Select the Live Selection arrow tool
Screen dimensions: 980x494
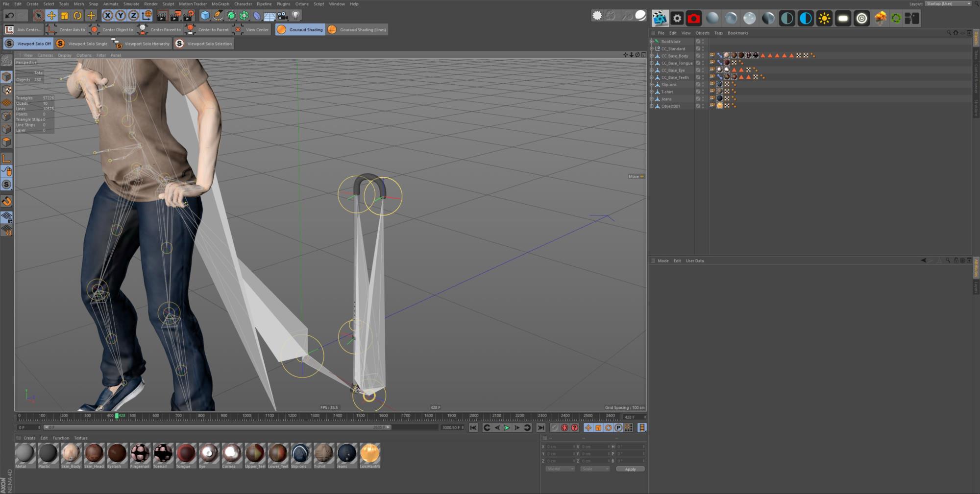tap(38, 16)
